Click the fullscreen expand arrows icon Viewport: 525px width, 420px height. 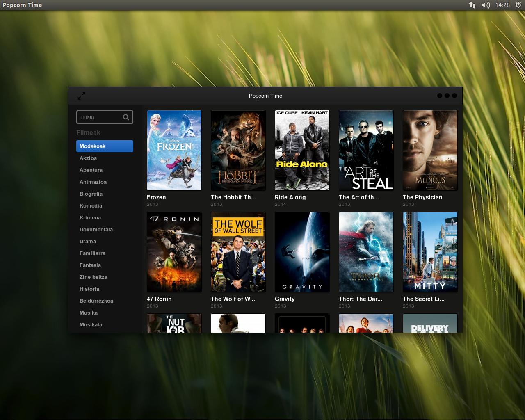(x=82, y=96)
